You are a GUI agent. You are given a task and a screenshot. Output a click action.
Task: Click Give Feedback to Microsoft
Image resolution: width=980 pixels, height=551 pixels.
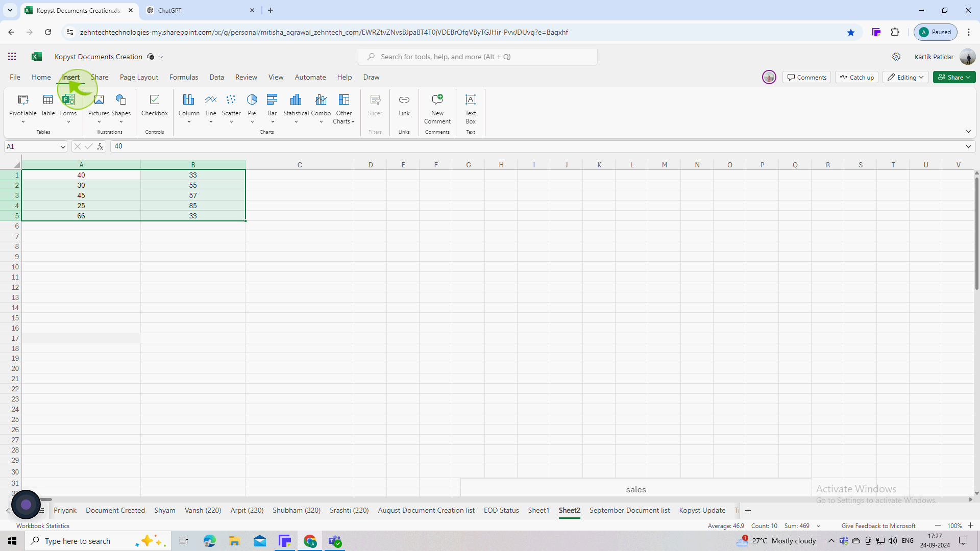pos(878,526)
